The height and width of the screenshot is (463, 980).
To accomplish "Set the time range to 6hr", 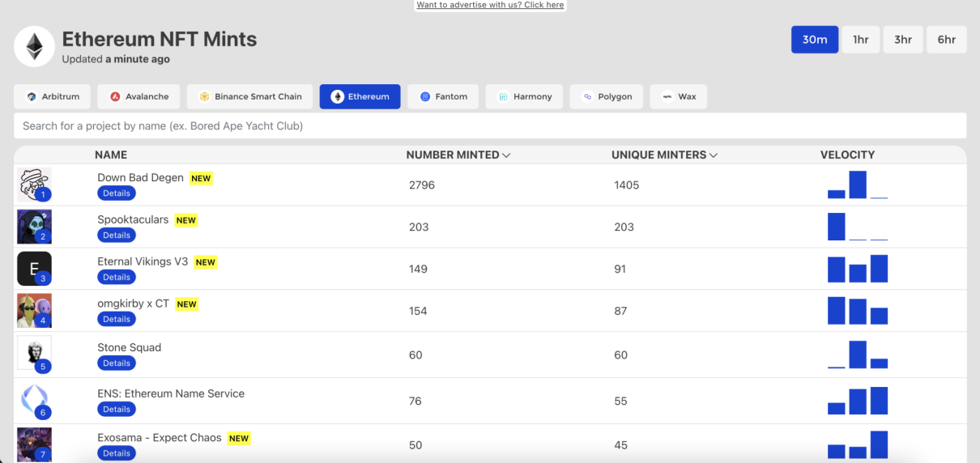I will coord(946,40).
